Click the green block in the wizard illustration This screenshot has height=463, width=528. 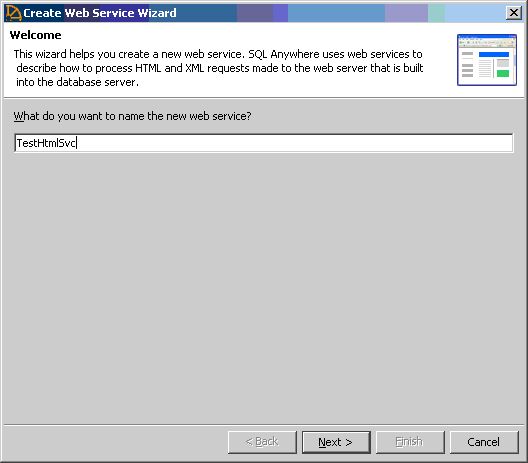click(503, 73)
